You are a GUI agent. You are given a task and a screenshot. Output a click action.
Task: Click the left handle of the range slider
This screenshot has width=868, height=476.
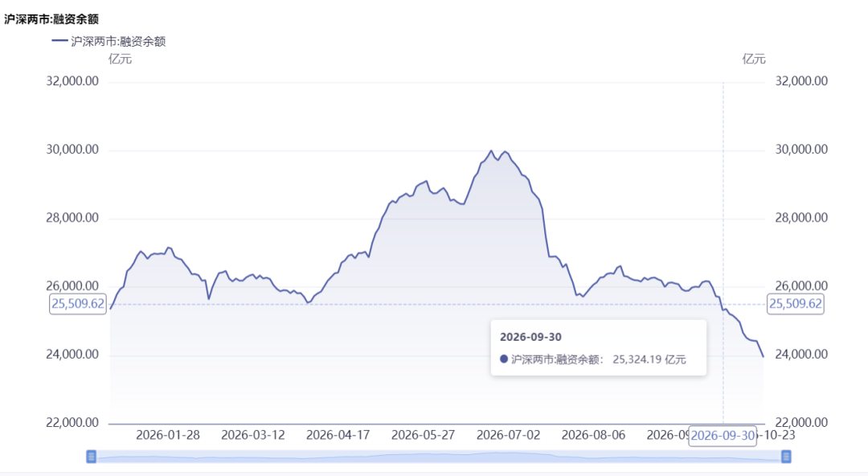point(92,457)
